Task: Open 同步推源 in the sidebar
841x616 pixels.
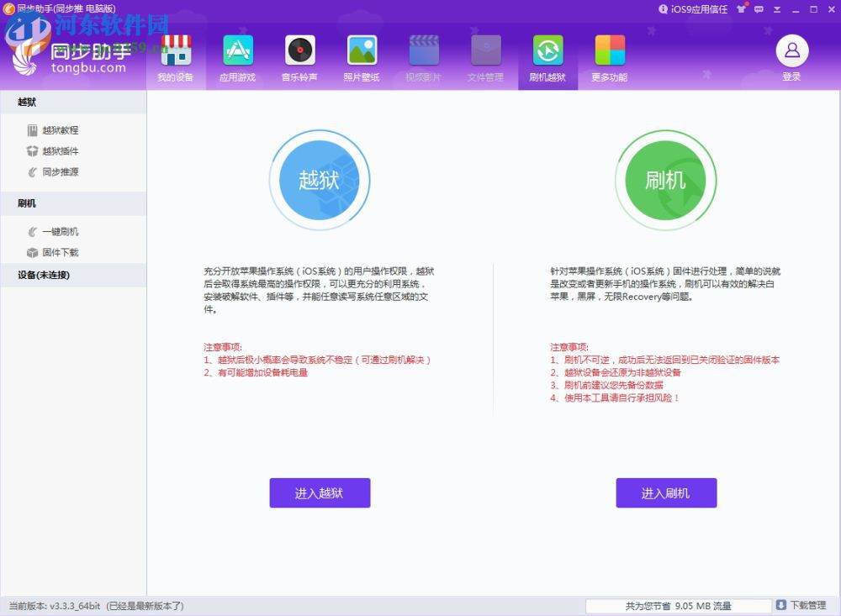Action: tap(60, 172)
